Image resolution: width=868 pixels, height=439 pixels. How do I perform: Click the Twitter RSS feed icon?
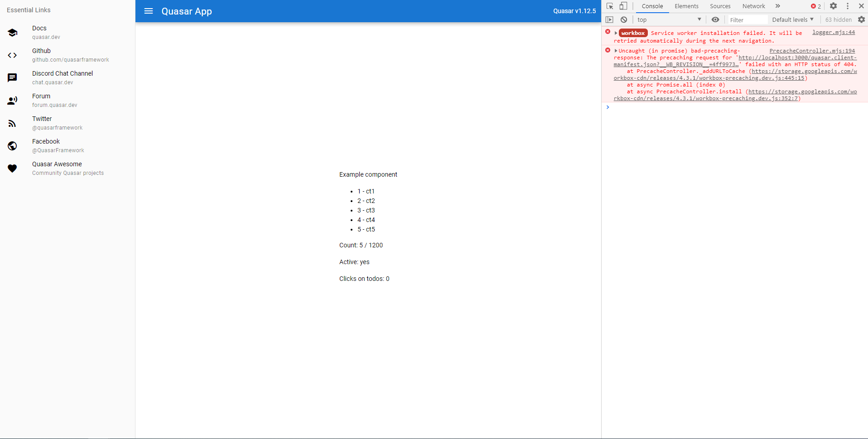12,123
